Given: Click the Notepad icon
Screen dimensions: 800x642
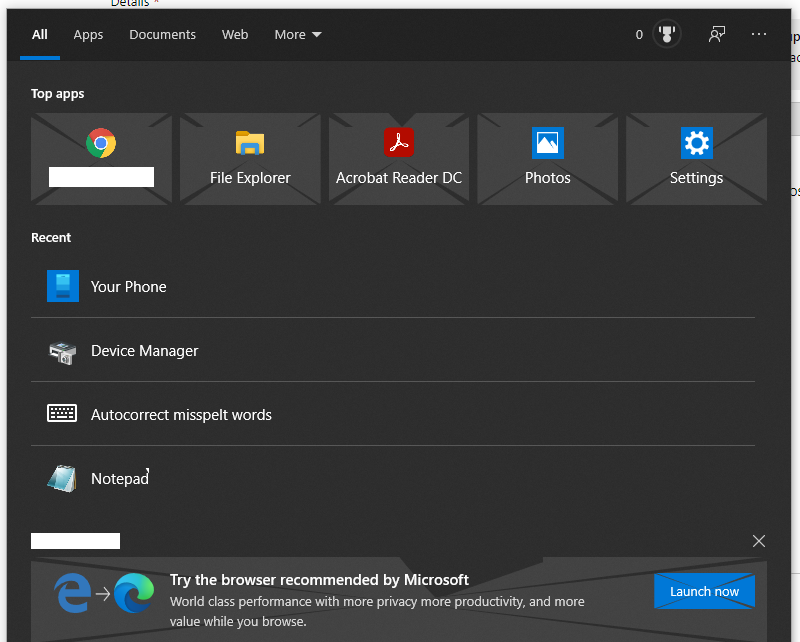Looking at the screenshot, I should 62,479.
